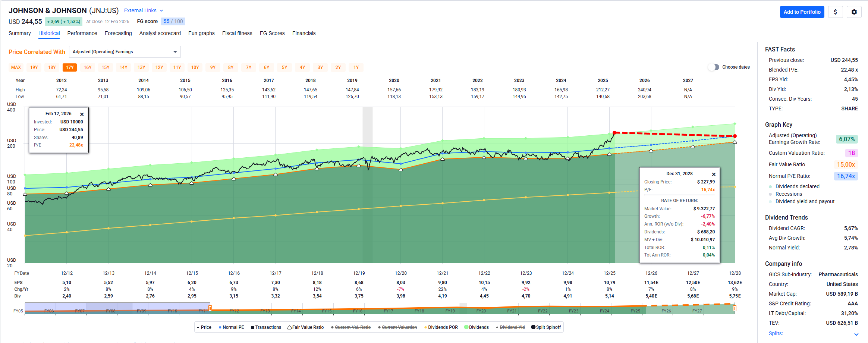Select the 10Y time range button

pos(195,67)
